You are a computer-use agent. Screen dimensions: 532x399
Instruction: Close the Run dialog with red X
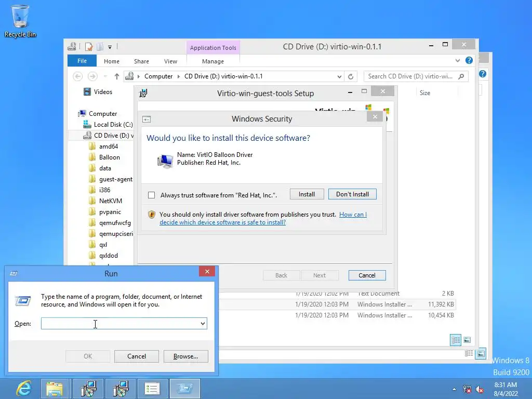tap(207, 271)
